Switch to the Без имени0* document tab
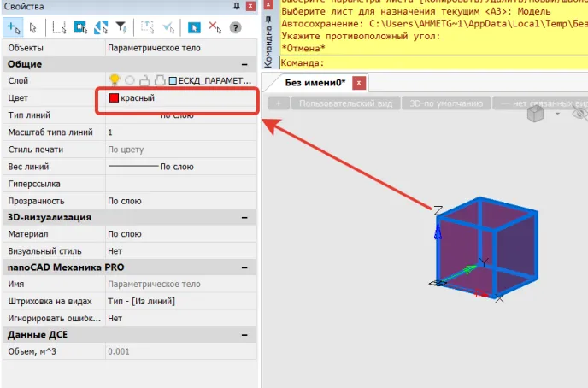This screenshot has height=388, width=588. click(315, 82)
